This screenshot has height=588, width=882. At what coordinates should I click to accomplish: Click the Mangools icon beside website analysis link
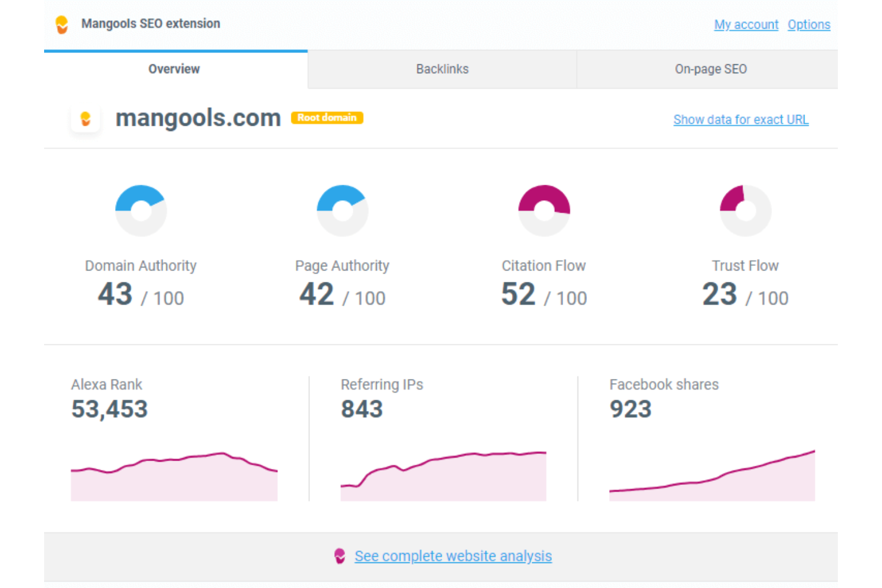(340, 556)
